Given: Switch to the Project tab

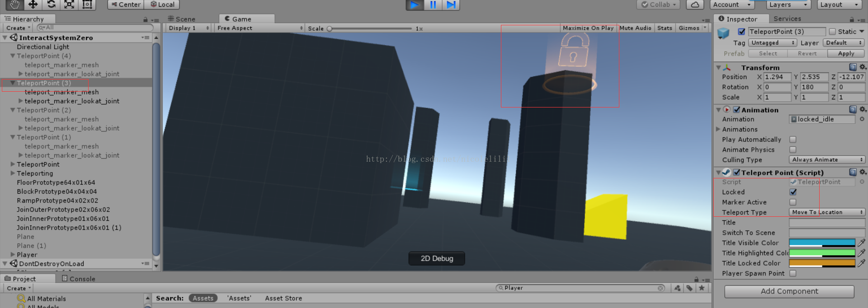Looking at the screenshot, I should 28,279.
